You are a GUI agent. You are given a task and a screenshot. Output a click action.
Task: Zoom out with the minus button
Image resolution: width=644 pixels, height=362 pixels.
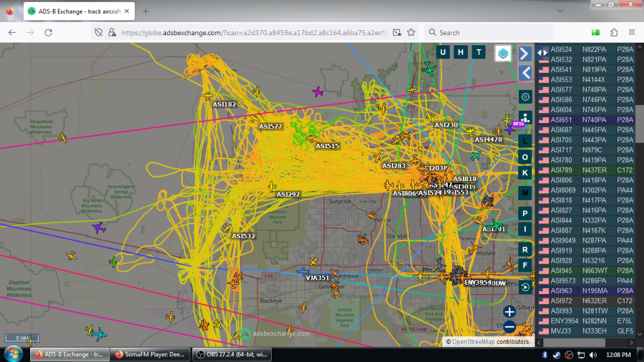[509, 327]
